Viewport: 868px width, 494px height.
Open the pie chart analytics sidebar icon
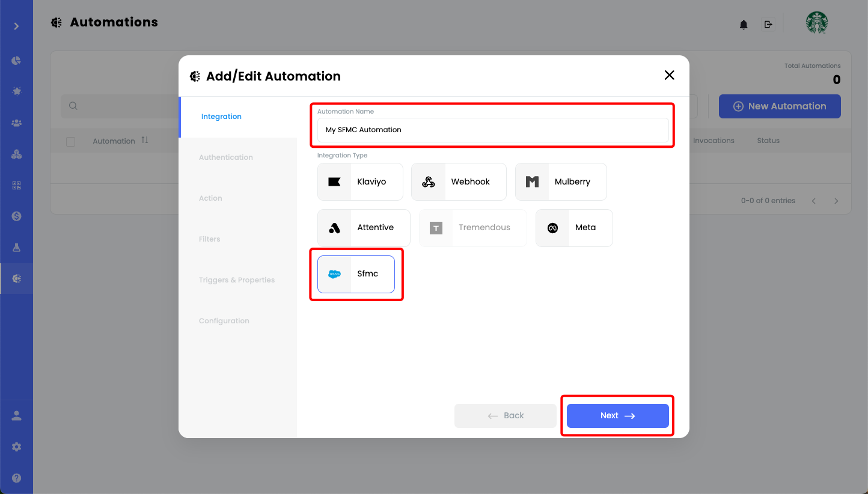point(16,61)
